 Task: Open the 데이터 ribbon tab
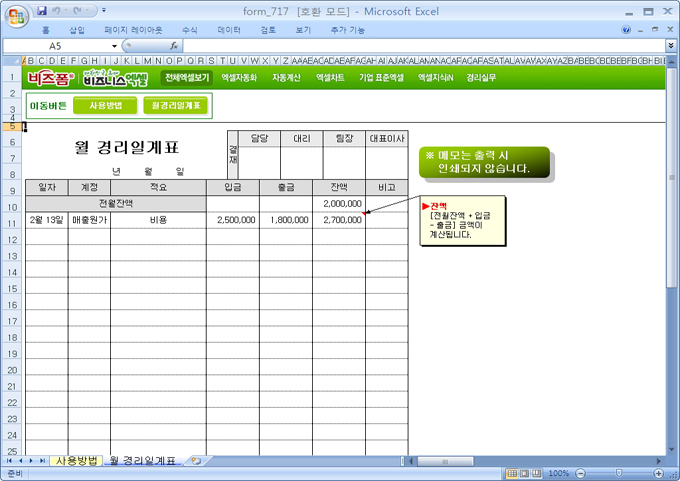(x=229, y=30)
